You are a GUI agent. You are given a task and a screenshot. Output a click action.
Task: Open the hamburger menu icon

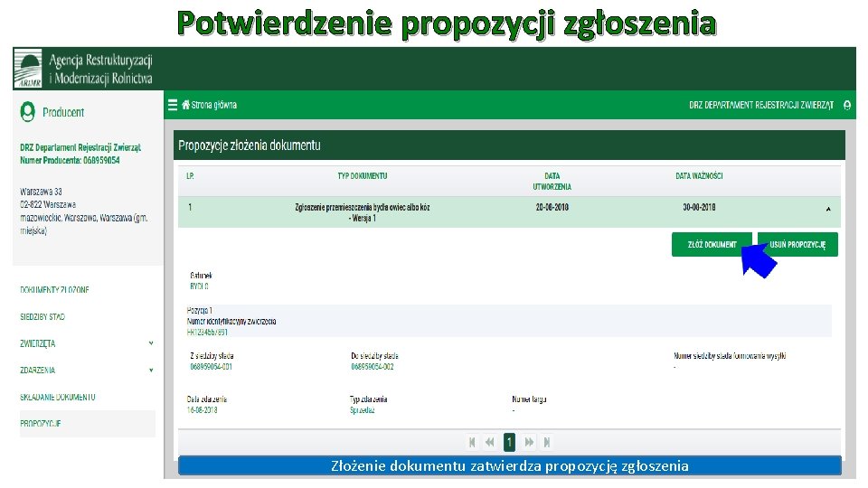[173, 105]
